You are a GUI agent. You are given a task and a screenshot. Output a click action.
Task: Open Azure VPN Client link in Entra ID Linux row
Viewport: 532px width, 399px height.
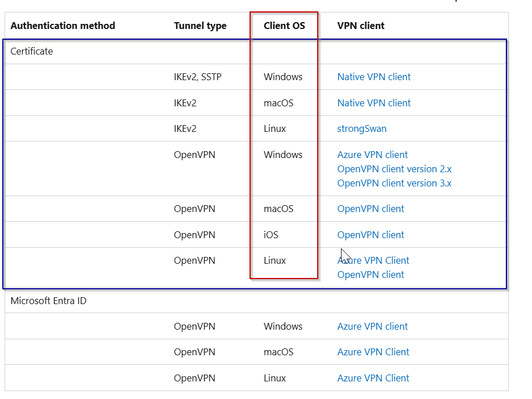click(373, 379)
